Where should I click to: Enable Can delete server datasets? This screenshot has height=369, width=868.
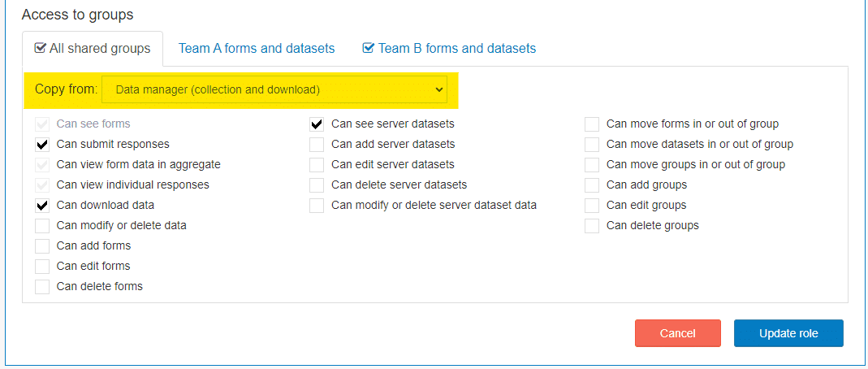pyautogui.click(x=317, y=185)
